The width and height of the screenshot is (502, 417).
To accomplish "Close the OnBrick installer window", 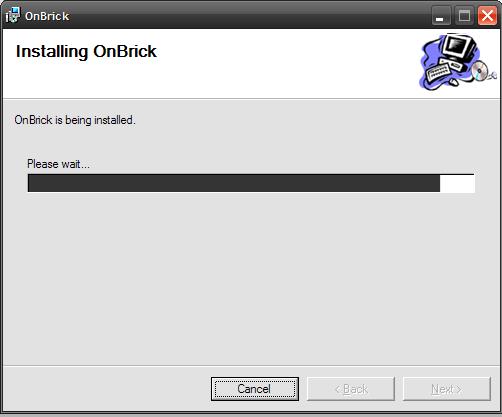I will (x=487, y=16).
